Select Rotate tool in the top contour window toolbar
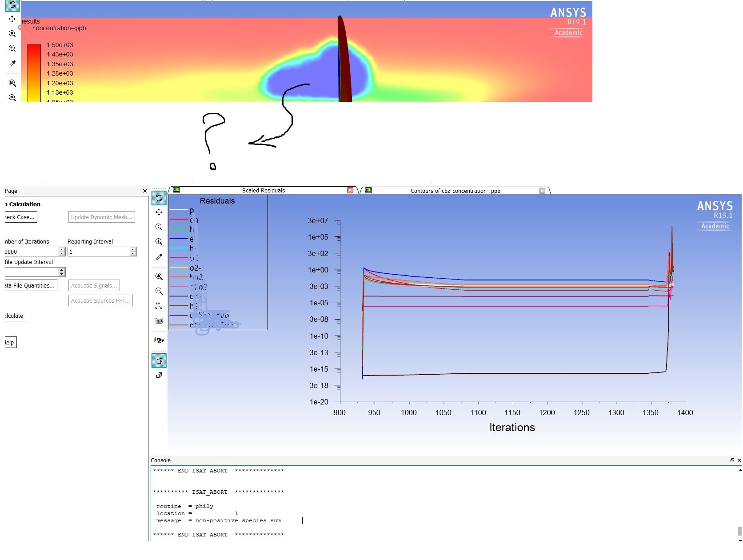The width and height of the screenshot is (743, 560). tap(12, 5)
